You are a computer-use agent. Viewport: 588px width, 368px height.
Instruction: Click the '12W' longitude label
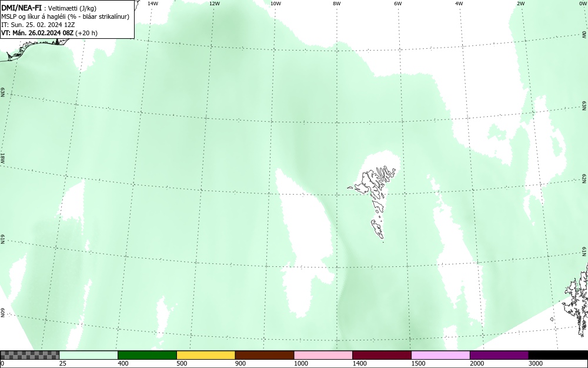(215, 4)
